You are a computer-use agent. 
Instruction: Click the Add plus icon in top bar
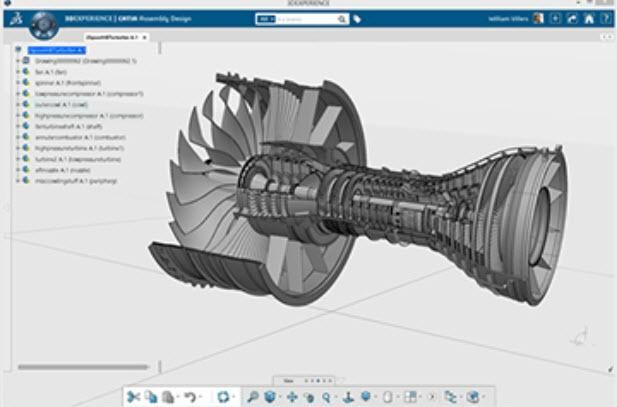(555, 18)
